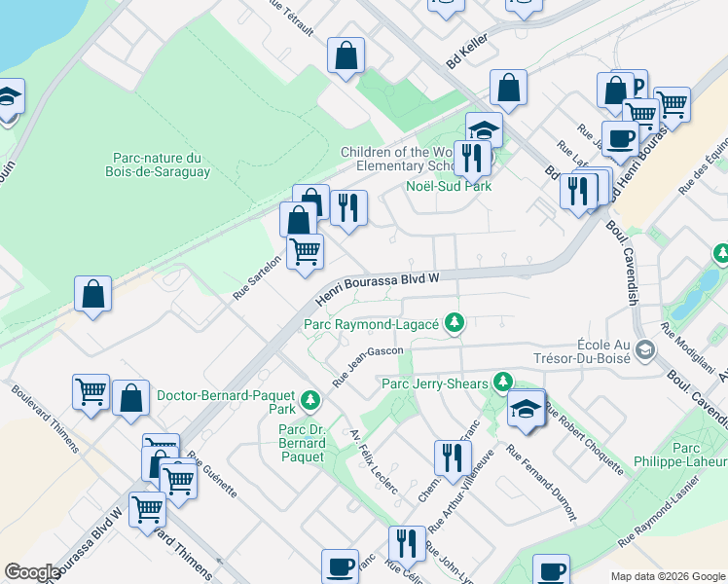Select the Parc Jerry-Shears tree pin
The height and width of the screenshot is (584, 728).
click(502, 383)
